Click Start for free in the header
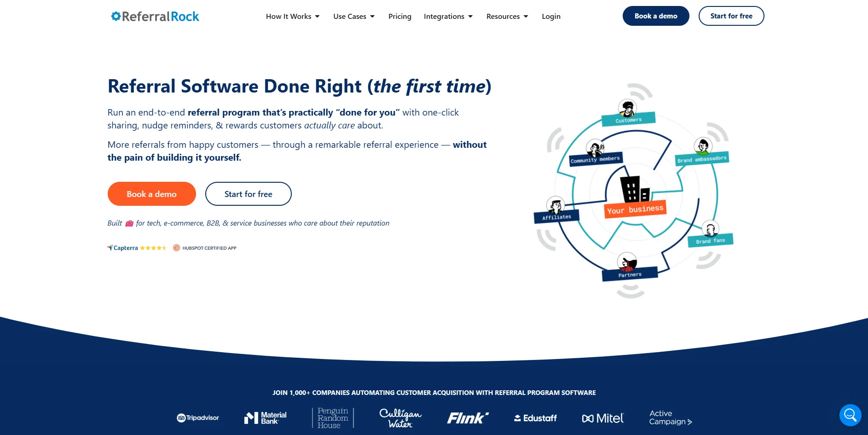Viewport: 868px width, 435px height. click(731, 16)
